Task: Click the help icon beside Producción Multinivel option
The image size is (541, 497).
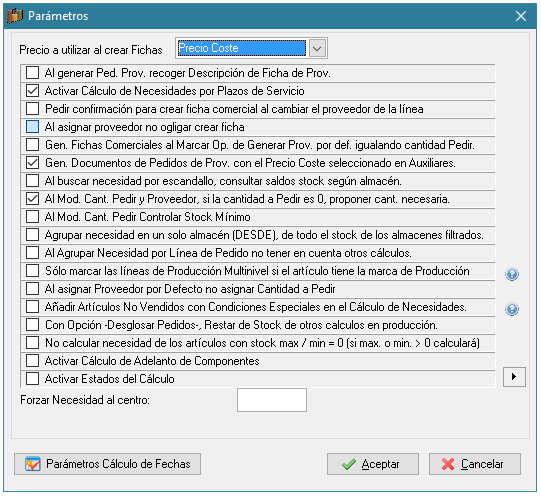Action: [x=512, y=274]
